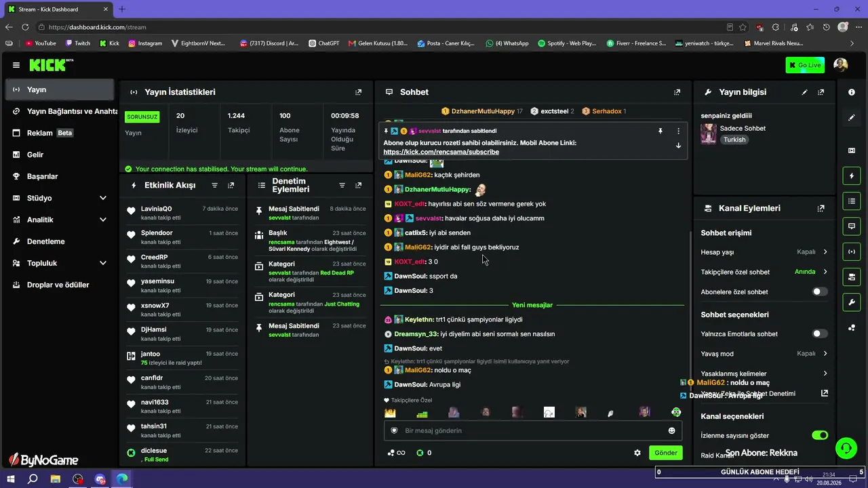Image resolution: width=868 pixels, height=488 pixels.
Task: Open Başarılar in sidebar
Action: (x=60, y=176)
